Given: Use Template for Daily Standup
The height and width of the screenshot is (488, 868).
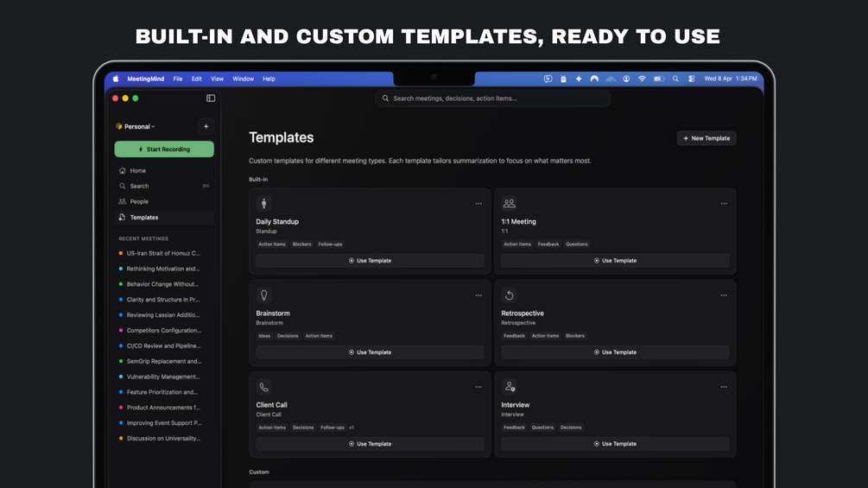Looking at the screenshot, I should click(370, 261).
